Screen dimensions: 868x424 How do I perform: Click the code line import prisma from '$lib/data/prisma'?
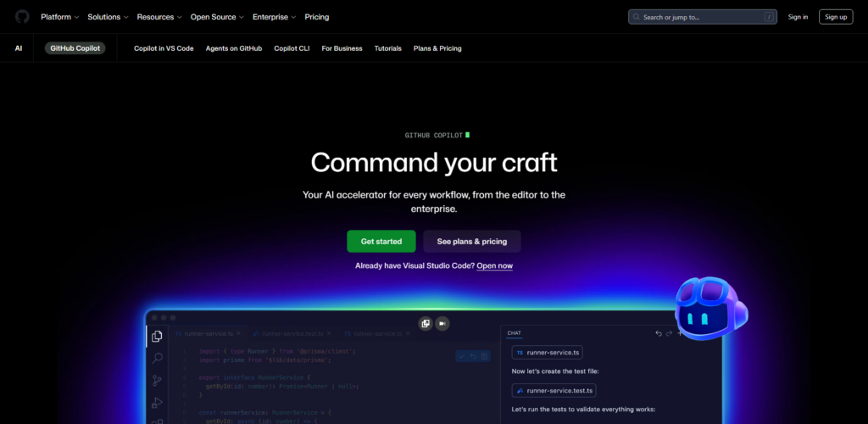coord(264,360)
